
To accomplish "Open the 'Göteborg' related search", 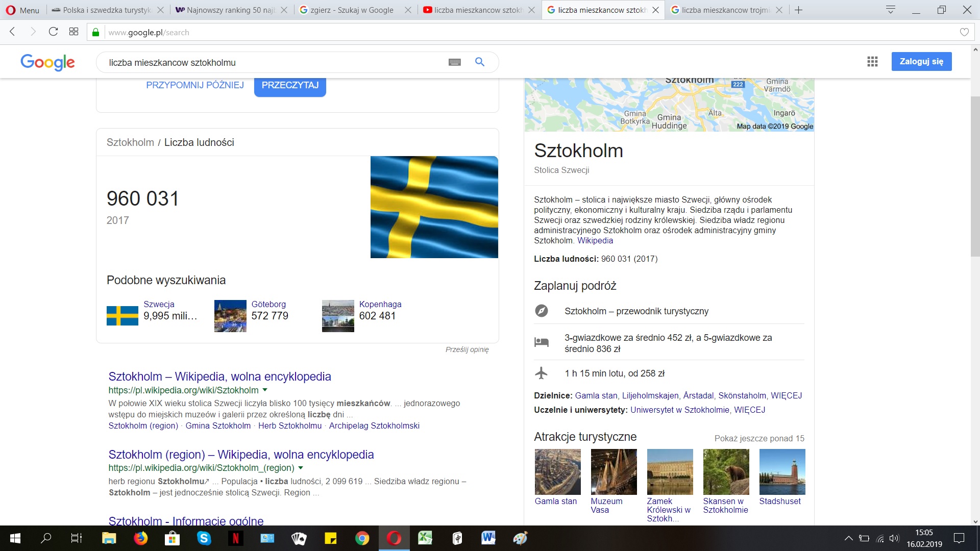I will coord(268,304).
